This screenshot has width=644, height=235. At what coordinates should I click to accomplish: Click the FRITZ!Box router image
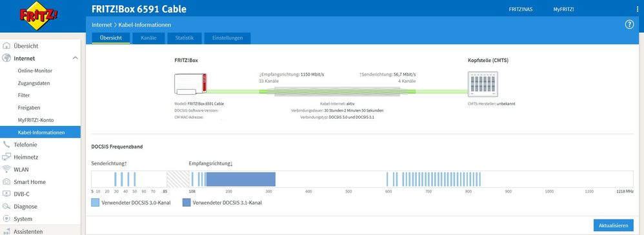click(190, 84)
